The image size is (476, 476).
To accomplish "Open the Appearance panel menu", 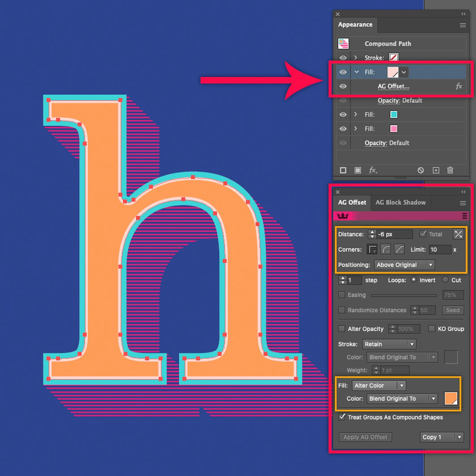I will (x=463, y=25).
